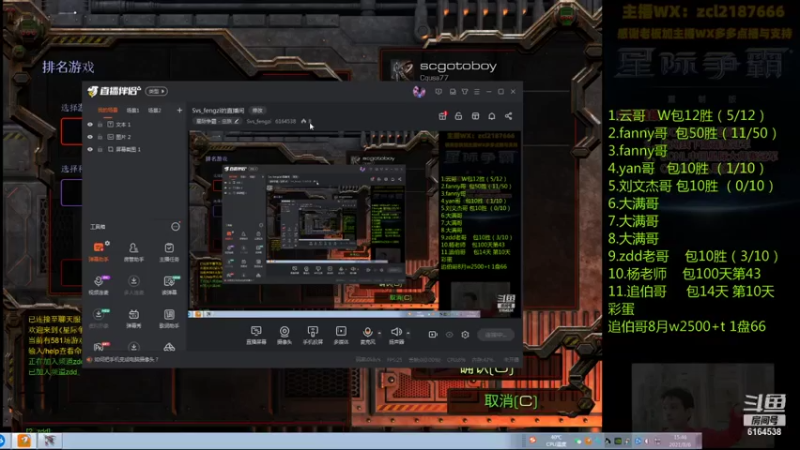
Task: Toggle visibility of the 文本 1 layer
Action: click(x=90, y=124)
